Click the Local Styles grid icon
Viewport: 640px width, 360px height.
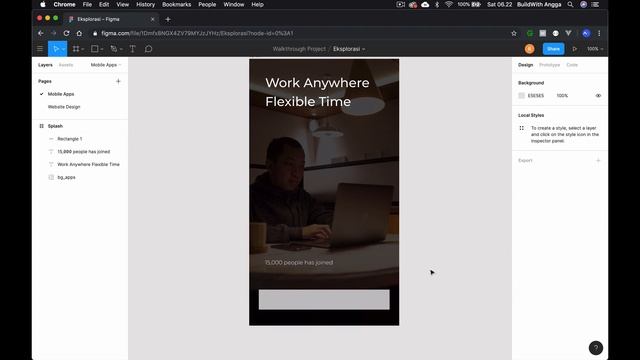522,128
